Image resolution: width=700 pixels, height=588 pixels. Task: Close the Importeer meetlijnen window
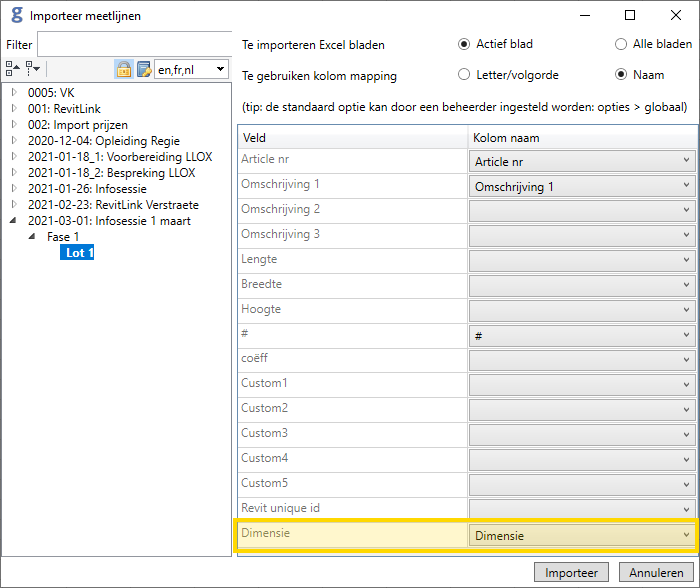pyautogui.click(x=675, y=16)
